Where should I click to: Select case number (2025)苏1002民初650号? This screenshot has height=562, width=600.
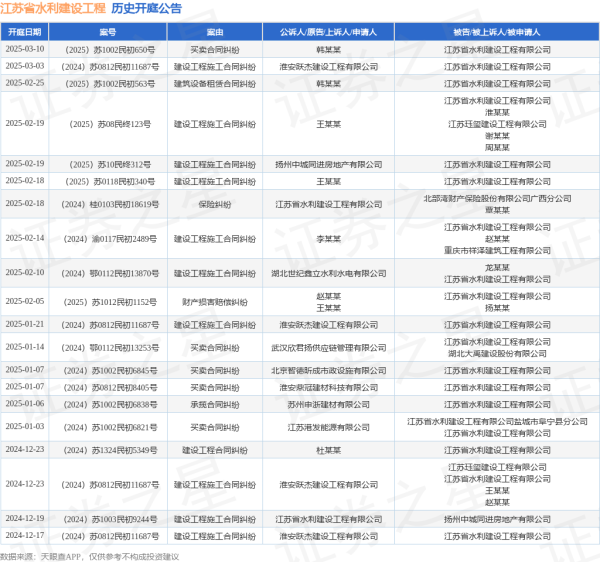click(108, 50)
